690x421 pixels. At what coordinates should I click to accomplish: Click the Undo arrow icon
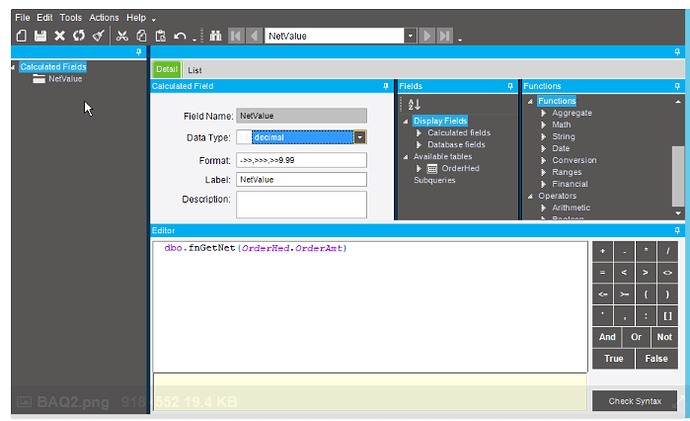(180, 36)
